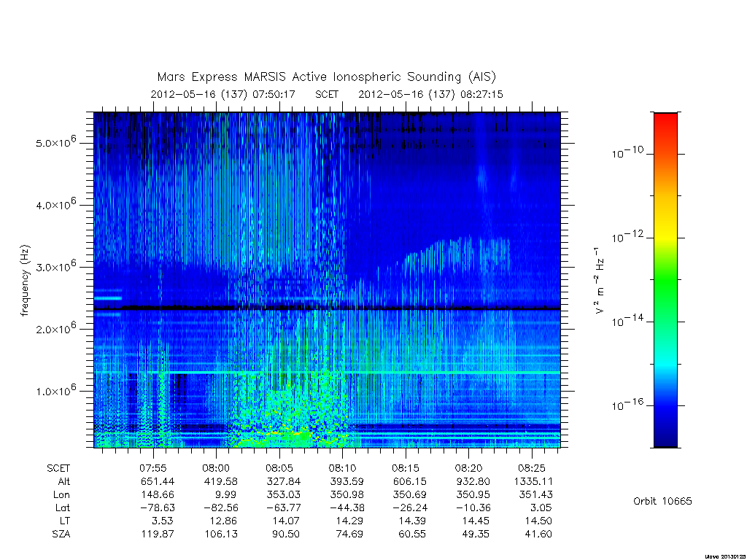This screenshot has height=560, width=747.
Task: Click the '08:00' time tick label
Action: tap(216, 469)
